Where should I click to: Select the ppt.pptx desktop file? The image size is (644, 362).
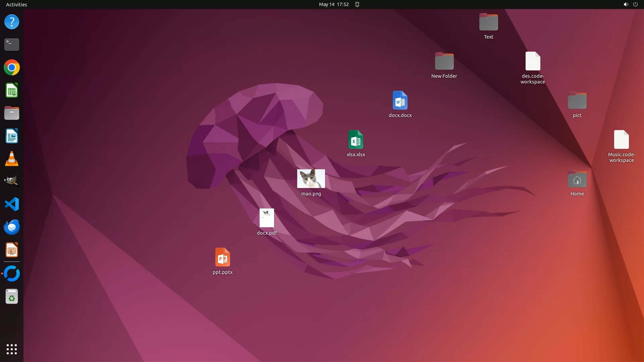222,257
